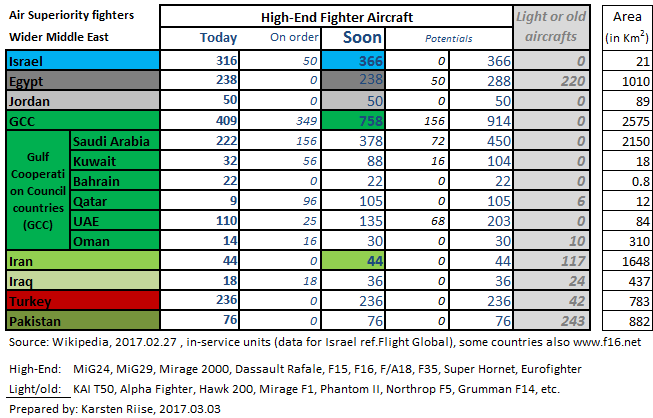Select the Area in Km² header
This screenshot has height=418, width=653.
tap(627, 27)
